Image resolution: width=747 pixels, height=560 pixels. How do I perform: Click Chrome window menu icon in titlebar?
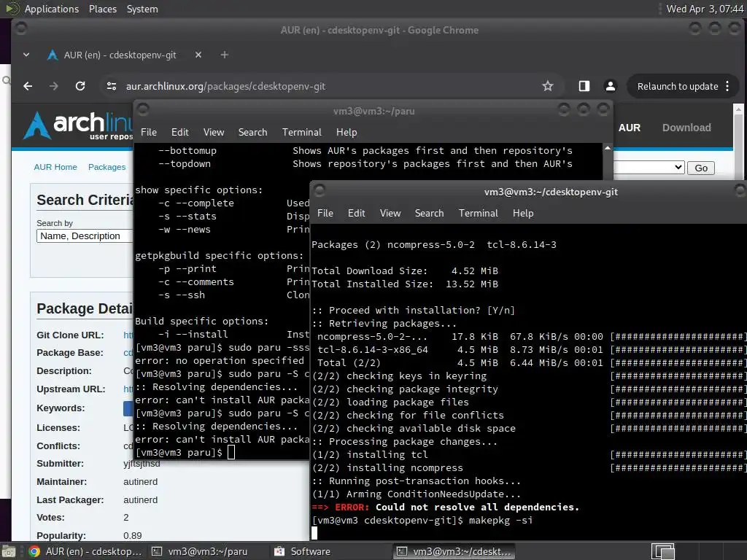[21, 28]
